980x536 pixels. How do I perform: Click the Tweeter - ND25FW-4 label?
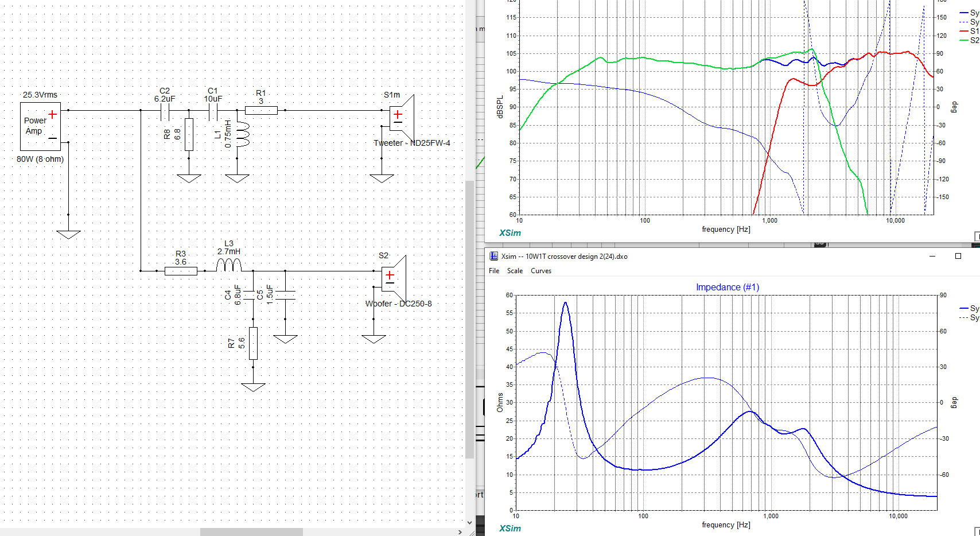pos(412,143)
